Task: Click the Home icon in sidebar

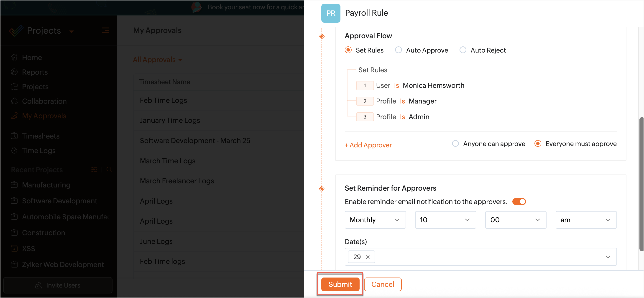Action: tap(14, 58)
